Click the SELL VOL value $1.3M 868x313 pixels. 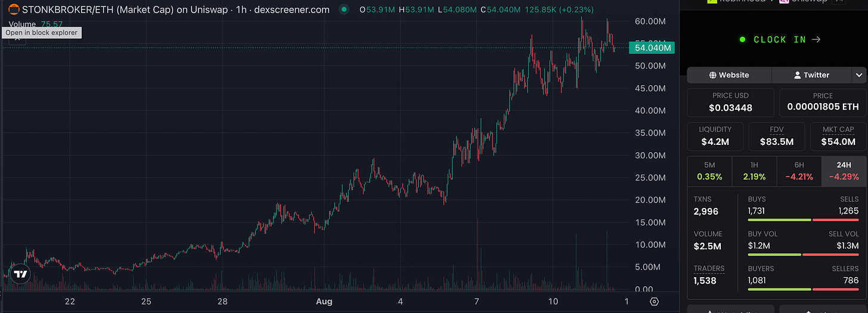coord(848,245)
